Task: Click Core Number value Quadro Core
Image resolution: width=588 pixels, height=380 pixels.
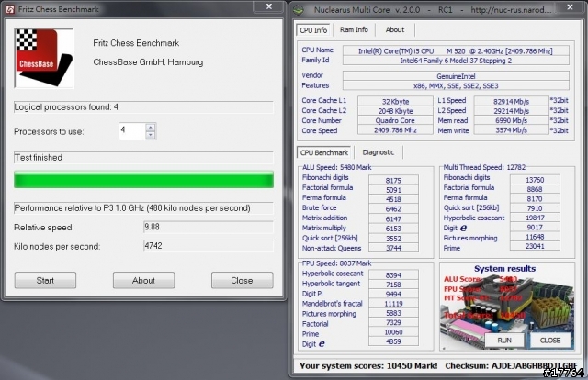Action: pos(395,120)
